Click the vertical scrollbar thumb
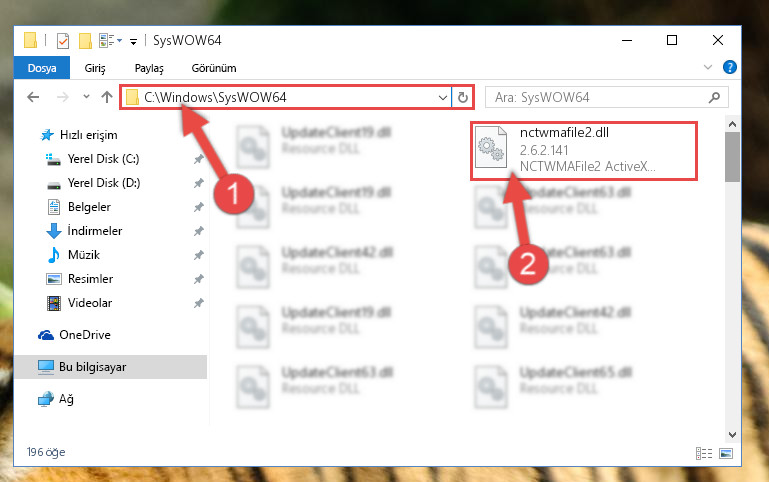Viewport: 769px width, 482px height. point(732,156)
